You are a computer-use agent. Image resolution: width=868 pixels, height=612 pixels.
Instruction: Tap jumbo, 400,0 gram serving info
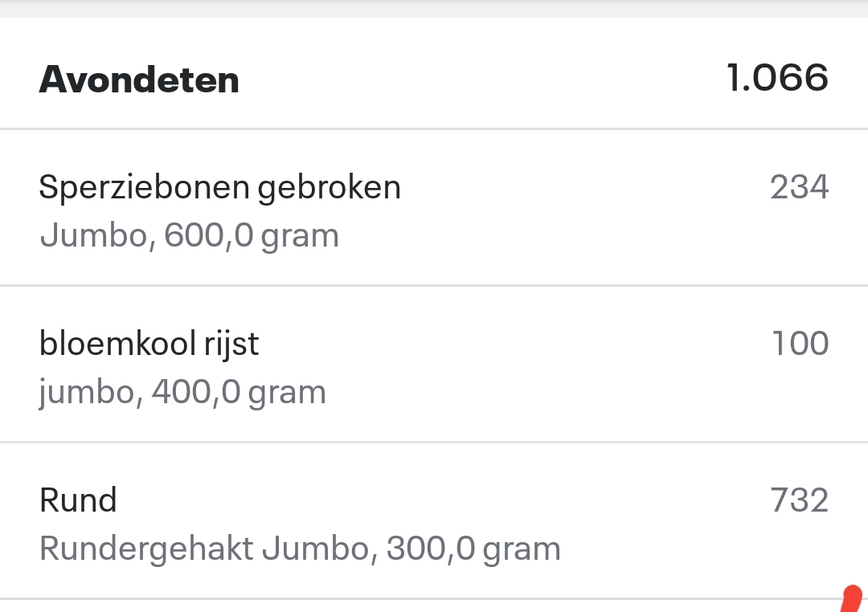[x=182, y=391]
